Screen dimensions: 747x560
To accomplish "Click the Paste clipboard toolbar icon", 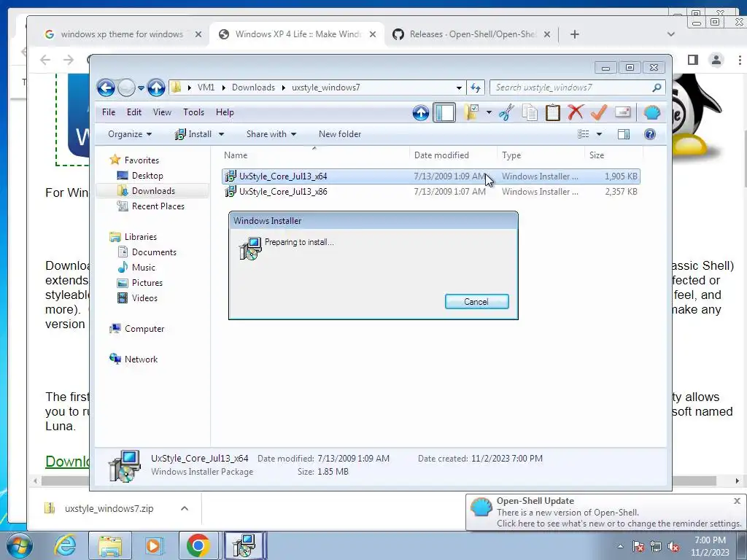I will click(553, 113).
